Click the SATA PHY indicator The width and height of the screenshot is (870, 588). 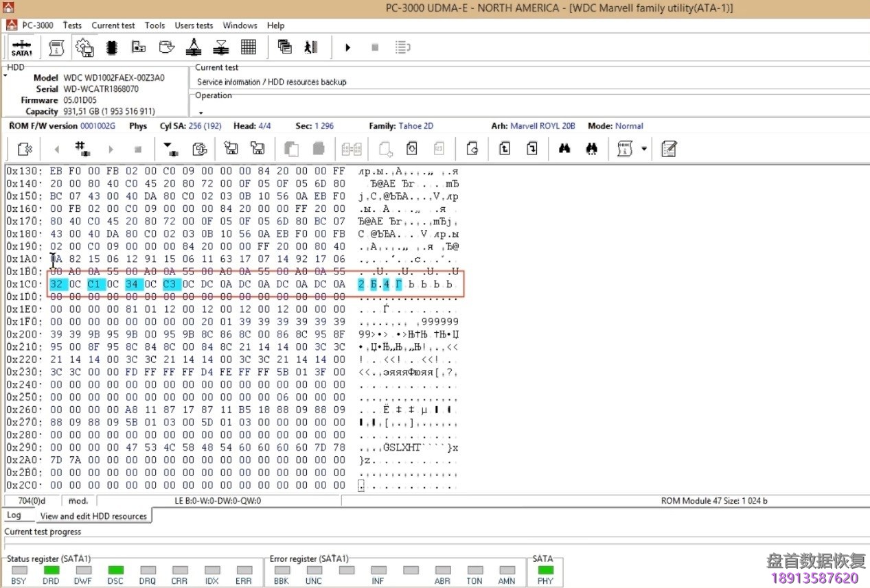(x=545, y=570)
